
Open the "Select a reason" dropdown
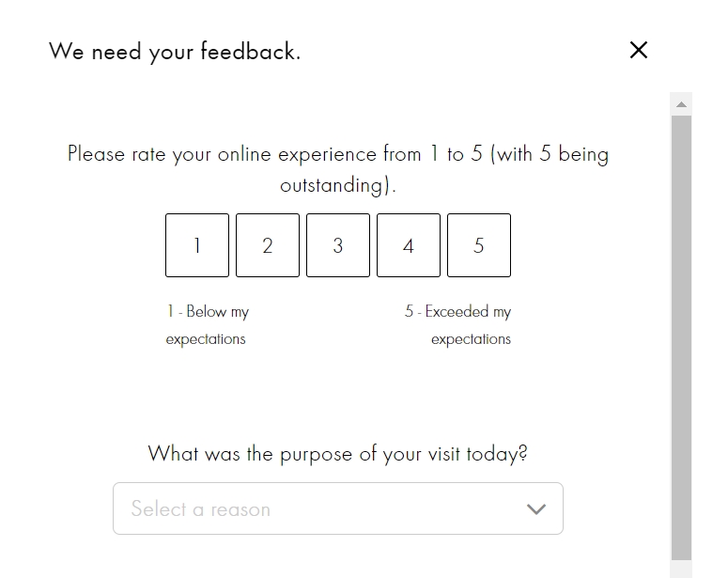tap(337, 508)
